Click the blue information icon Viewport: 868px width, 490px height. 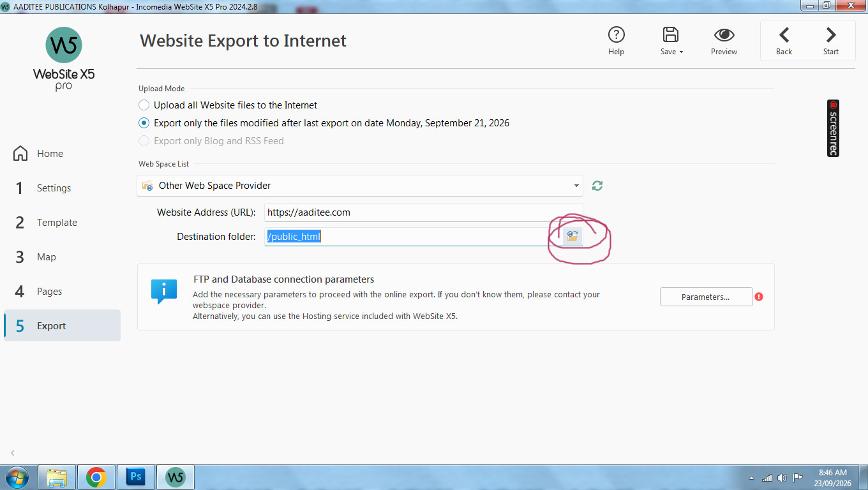point(164,291)
